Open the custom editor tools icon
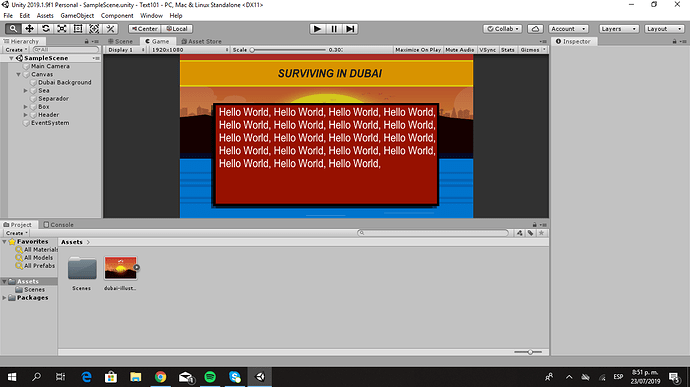 coord(110,29)
